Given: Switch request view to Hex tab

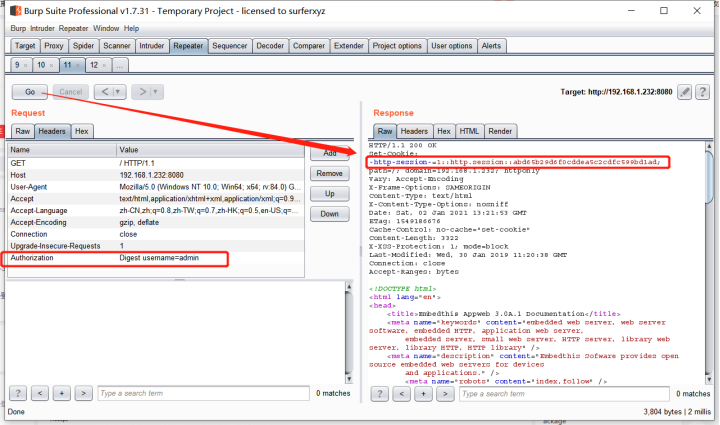Looking at the screenshot, I should (82, 131).
